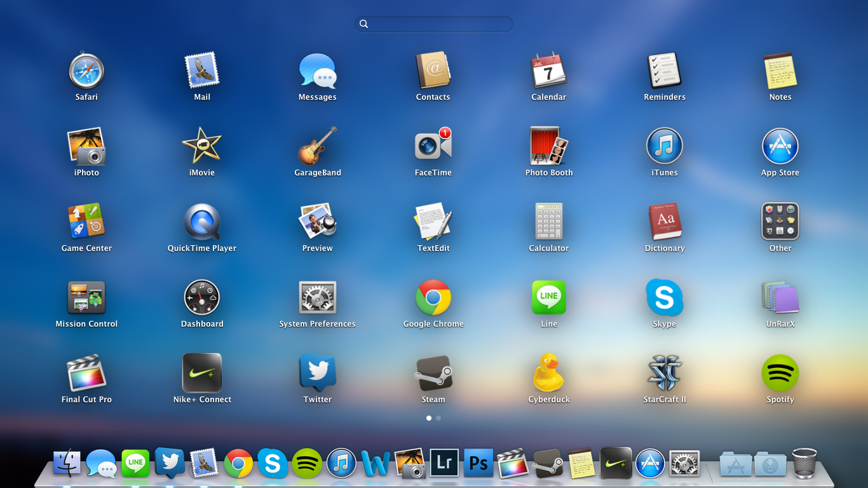Click the Messages icon in the Dock

tap(101, 463)
